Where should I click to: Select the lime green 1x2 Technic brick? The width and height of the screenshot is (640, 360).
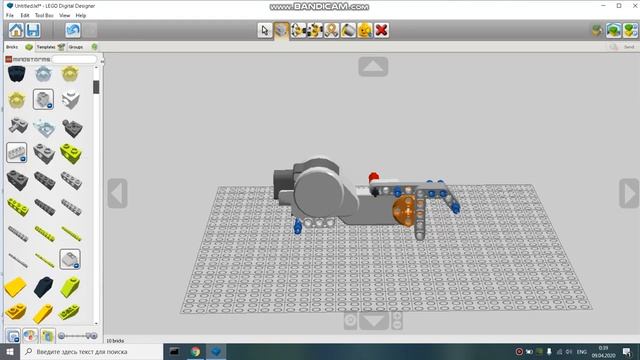point(71,153)
